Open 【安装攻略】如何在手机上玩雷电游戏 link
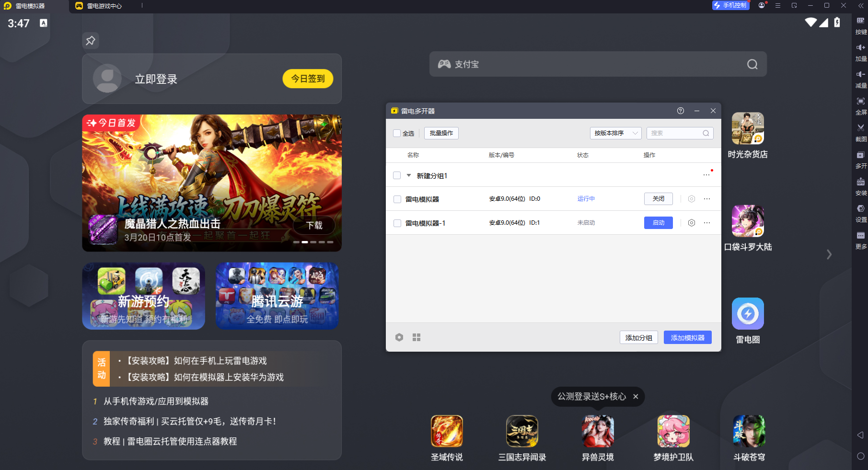 click(197, 361)
